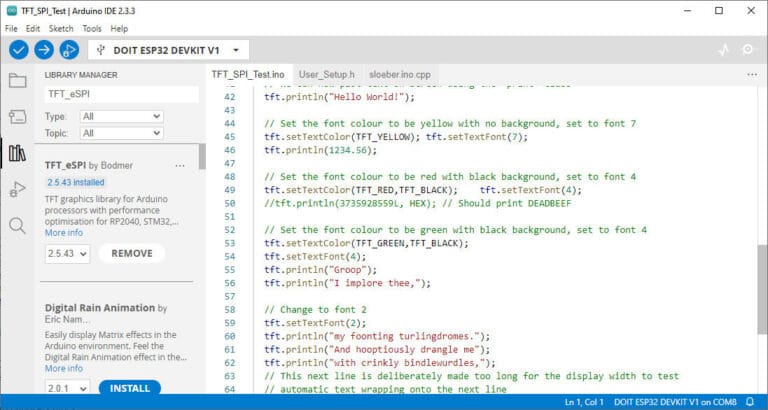Open the Type filter dropdown

coord(121,117)
